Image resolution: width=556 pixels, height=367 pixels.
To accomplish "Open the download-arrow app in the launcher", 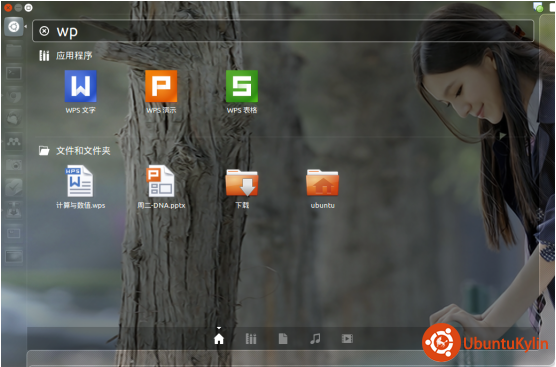I will (x=14, y=210).
